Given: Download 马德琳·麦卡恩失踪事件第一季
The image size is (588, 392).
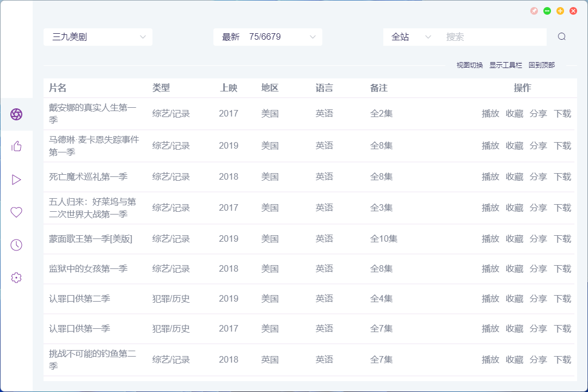Looking at the screenshot, I should click(x=562, y=145).
